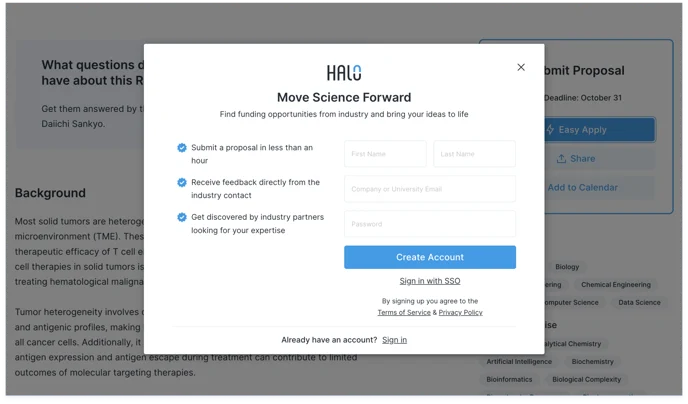This screenshot has height=404, width=688.
Task: Open Sign in with SSO link
Action: 430,281
